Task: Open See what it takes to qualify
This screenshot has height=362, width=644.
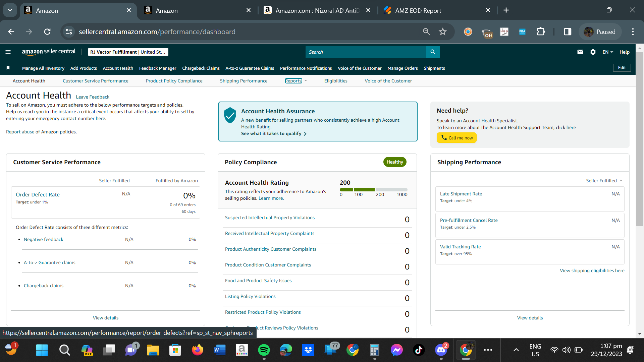Action: 274,133
